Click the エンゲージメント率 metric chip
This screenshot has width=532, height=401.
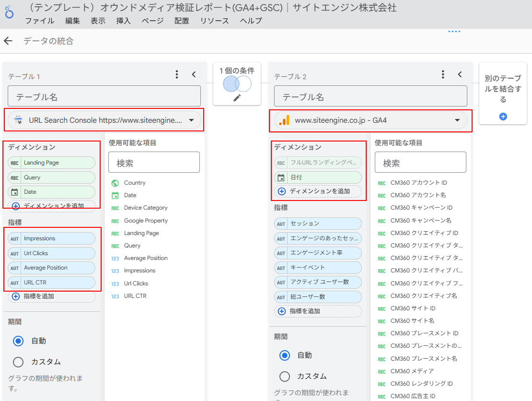tap(318, 253)
